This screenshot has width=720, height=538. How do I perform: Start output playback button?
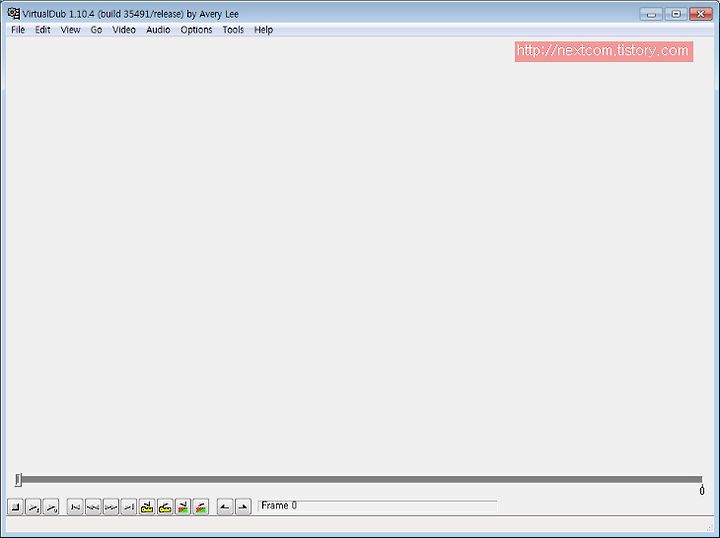(x=51, y=507)
